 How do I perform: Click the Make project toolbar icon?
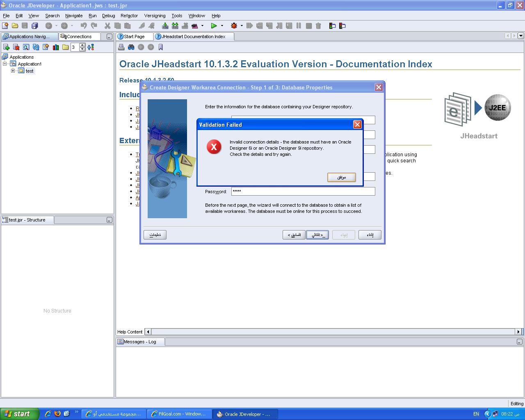coord(165,26)
